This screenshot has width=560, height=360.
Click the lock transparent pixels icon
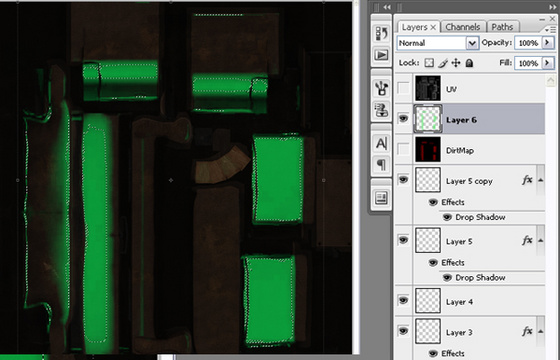(x=429, y=63)
